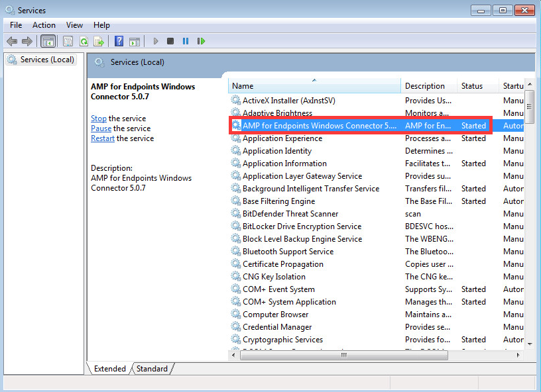Select Application Layer Gateway Service row
541x392 pixels.
pos(377,176)
